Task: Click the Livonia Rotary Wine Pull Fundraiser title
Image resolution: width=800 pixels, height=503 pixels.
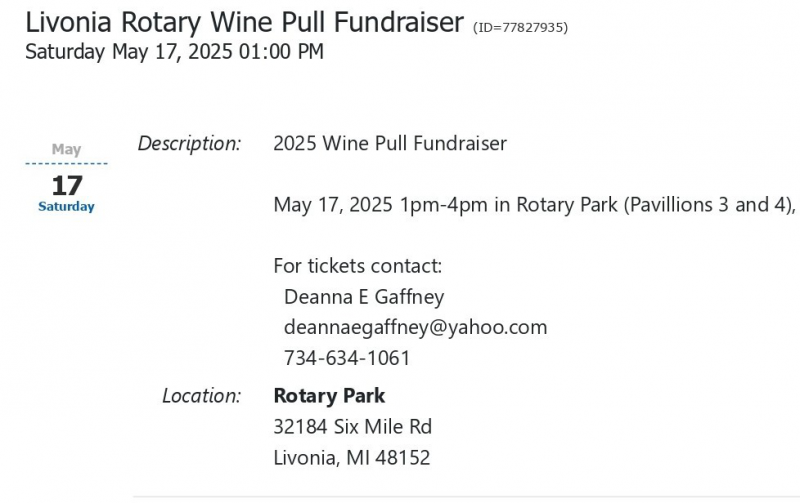Action: pos(244,22)
